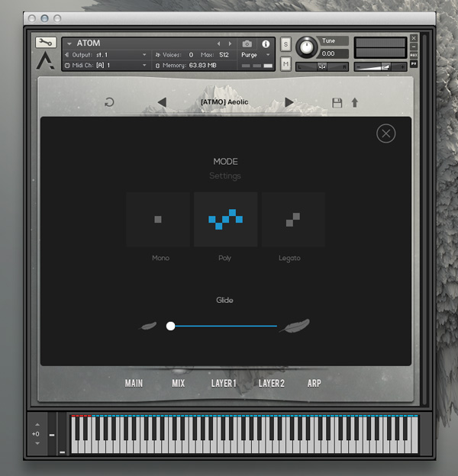Screen dimensions: 458x476
Task: Solo the ATOM instrument with S button
Action: (285, 44)
